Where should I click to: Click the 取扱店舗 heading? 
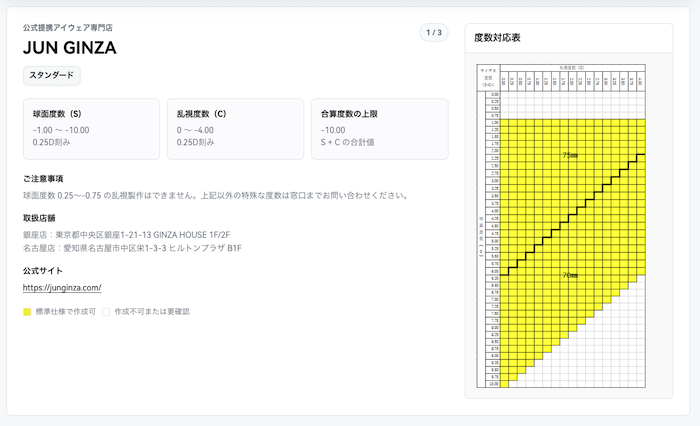39,218
